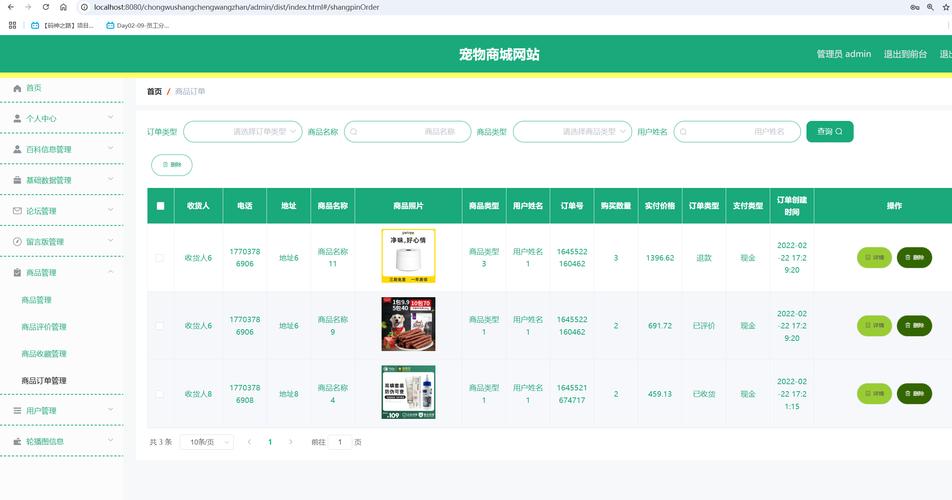The width and height of the screenshot is (952, 500).
Task: Click the 论坛管理 envelope icon
Action: [x=17, y=211]
